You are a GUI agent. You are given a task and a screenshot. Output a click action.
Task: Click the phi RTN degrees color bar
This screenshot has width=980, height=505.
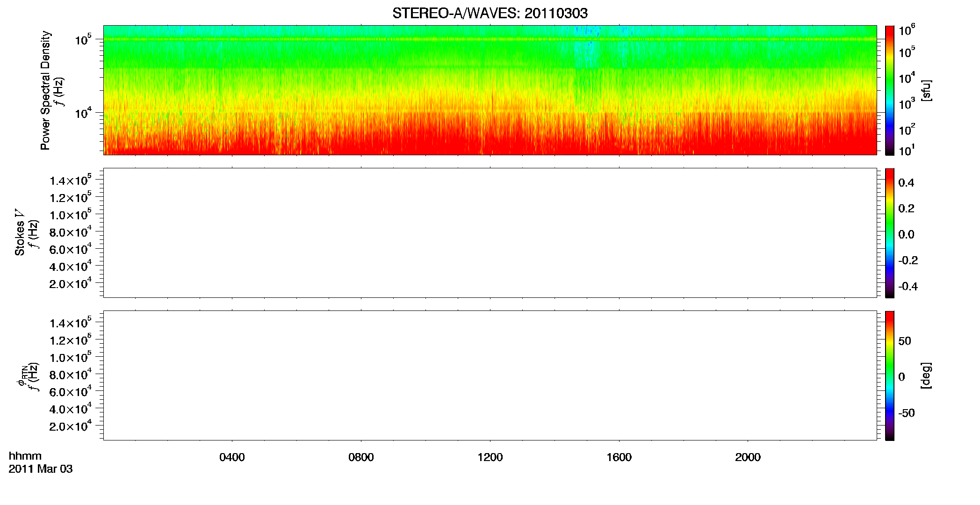click(889, 375)
